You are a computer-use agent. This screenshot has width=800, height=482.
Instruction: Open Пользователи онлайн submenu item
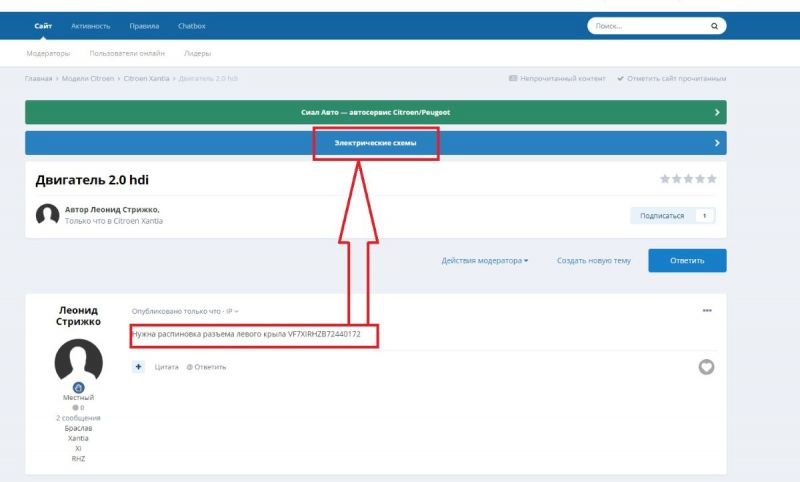pyautogui.click(x=127, y=53)
